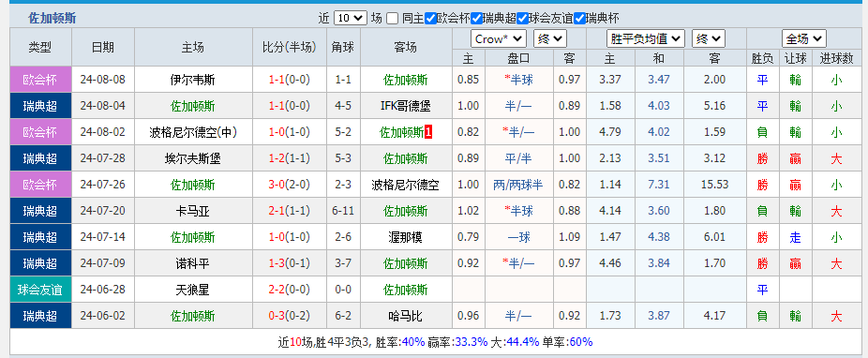Click the 瑞典超 tag in the 24-08-04 row
Viewport: 868px width, 358px height.
(41, 106)
